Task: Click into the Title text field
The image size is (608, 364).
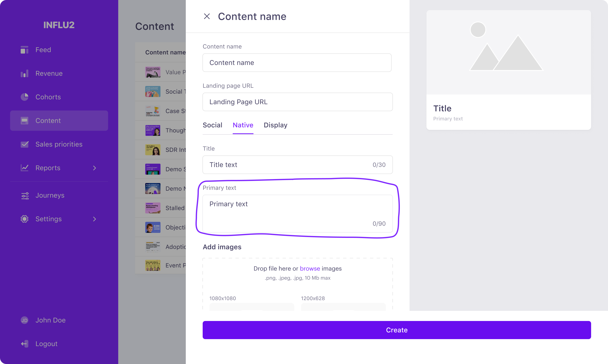Action: (297, 164)
